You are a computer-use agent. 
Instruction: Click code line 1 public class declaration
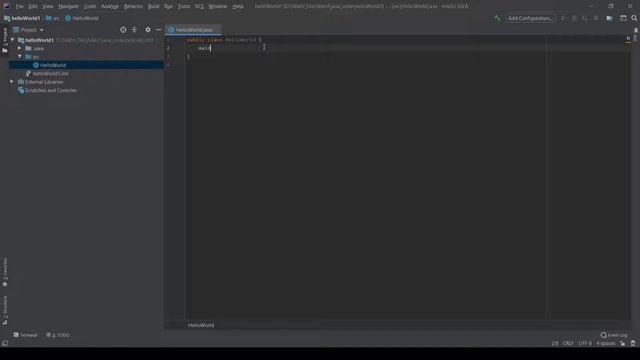pos(224,40)
